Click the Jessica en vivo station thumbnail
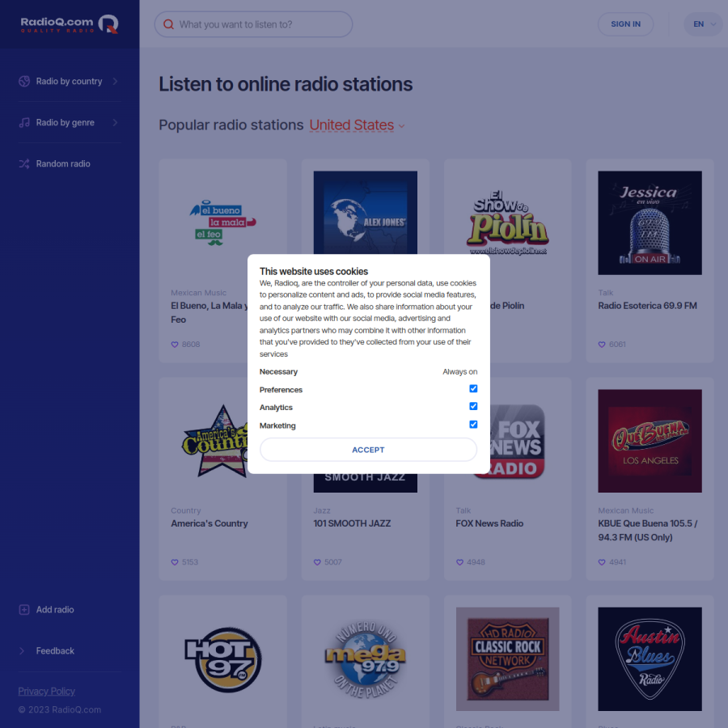This screenshot has height=728, width=728. coord(650,223)
